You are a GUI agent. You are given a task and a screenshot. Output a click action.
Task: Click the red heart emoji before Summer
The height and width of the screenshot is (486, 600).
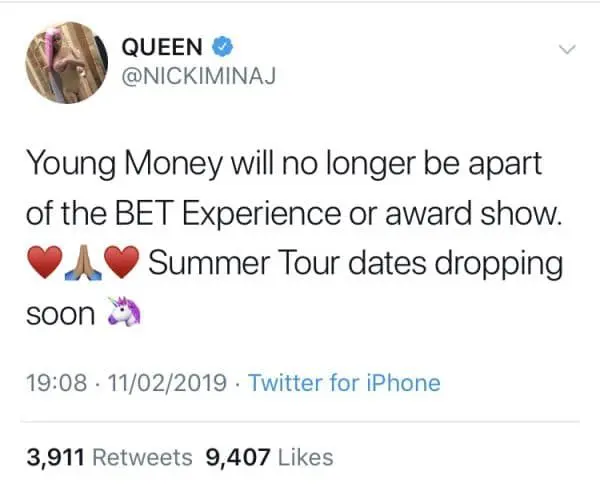(122, 264)
